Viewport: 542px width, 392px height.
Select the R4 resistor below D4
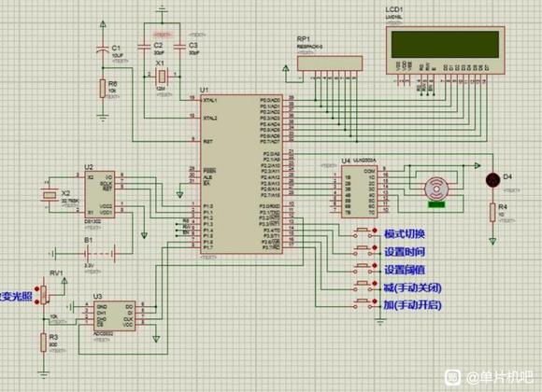492,213
